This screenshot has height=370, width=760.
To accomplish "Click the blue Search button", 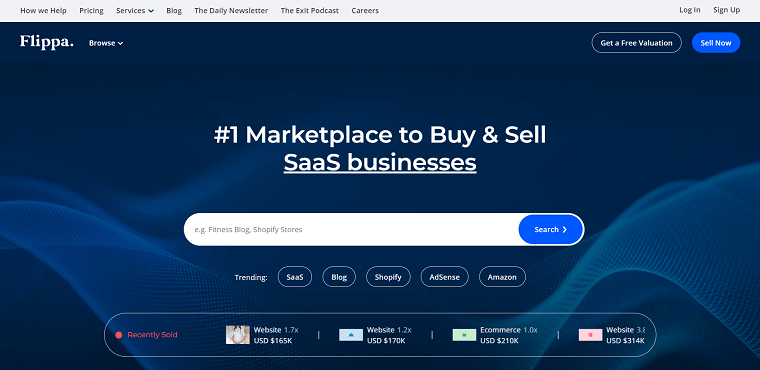I will [551, 229].
